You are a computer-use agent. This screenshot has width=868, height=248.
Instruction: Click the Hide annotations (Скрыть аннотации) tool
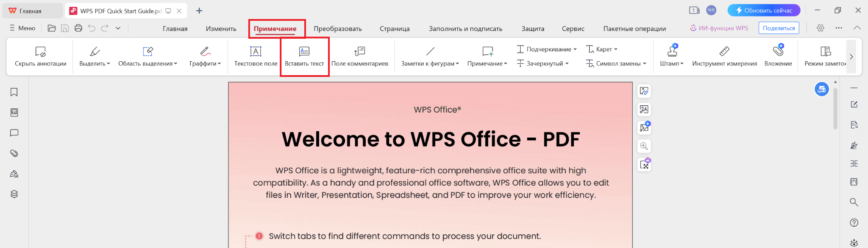click(40, 56)
